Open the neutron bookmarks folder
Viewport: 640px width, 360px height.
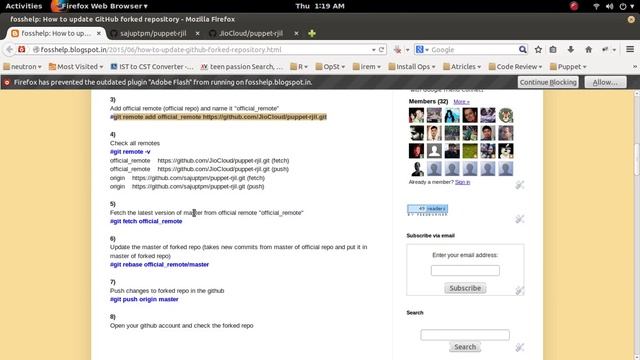coord(23,67)
